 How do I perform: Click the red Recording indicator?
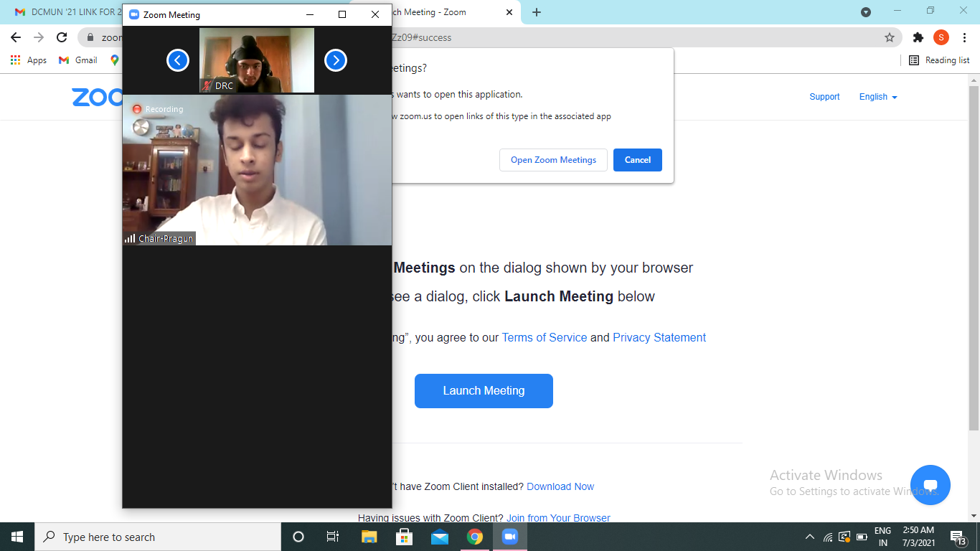pyautogui.click(x=157, y=109)
